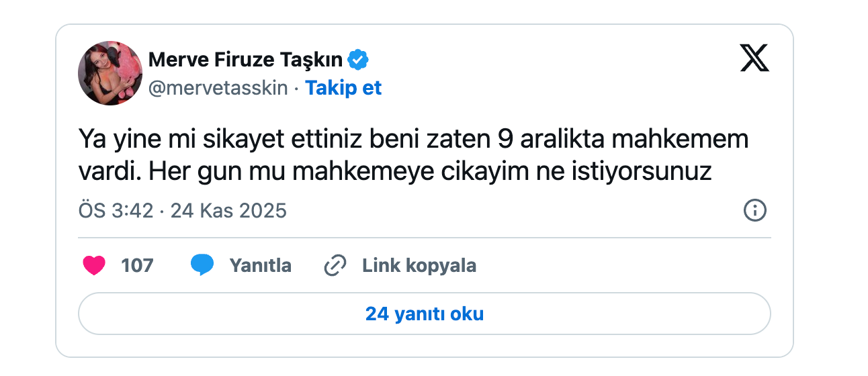Viewport: 868px width, 376px height.
Task: Click the 107 likes count
Action: coord(137,266)
